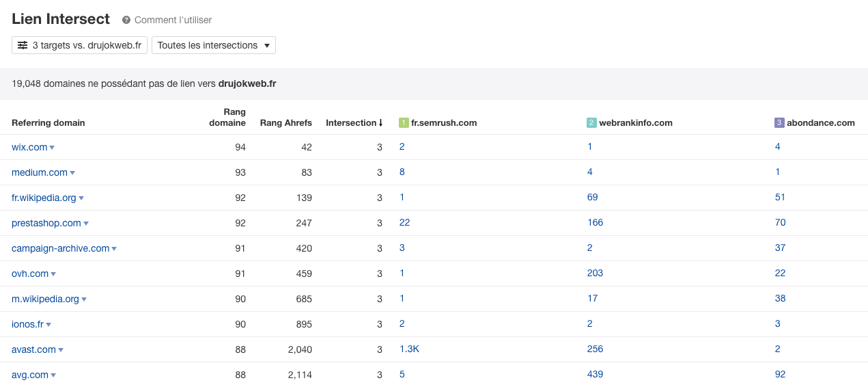The height and width of the screenshot is (387, 868).
Task: Open 69 webrankinfo links for fr.wikipedia.org
Action: [592, 197]
